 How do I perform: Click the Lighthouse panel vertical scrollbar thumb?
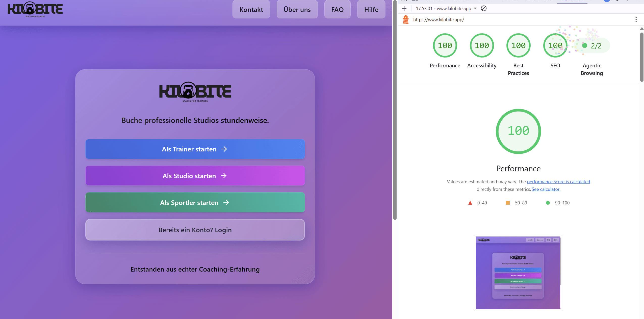pos(642,57)
